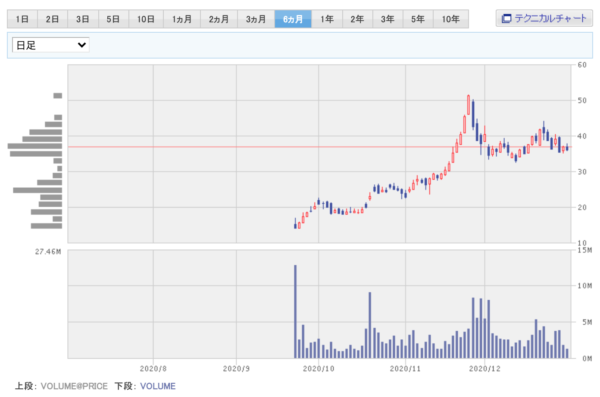The image size is (600, 397).
Task: Switch to the 2ヵ月 range
Action: pyautogui.click(x=219, y=19)
